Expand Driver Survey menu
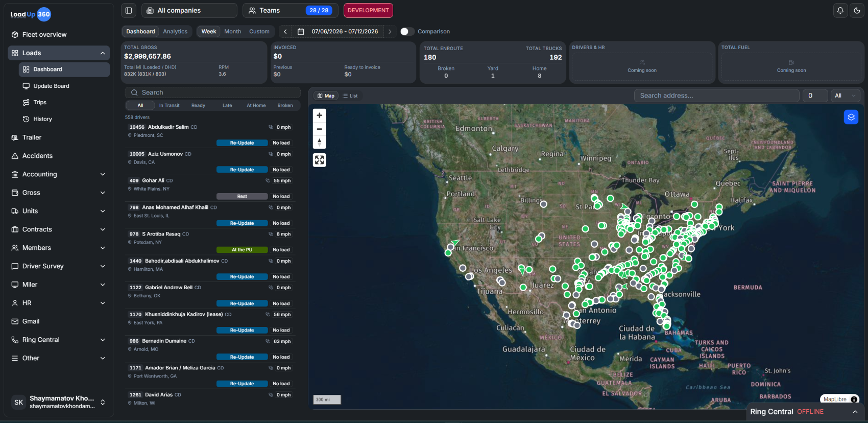Screen dimensions: 868x423 pos(59,266)
